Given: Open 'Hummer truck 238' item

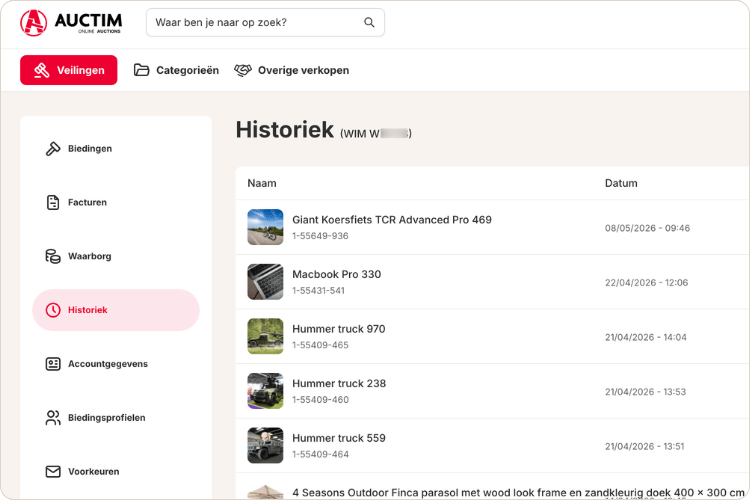Looking at the screenshot, I should tap(339, 383).
